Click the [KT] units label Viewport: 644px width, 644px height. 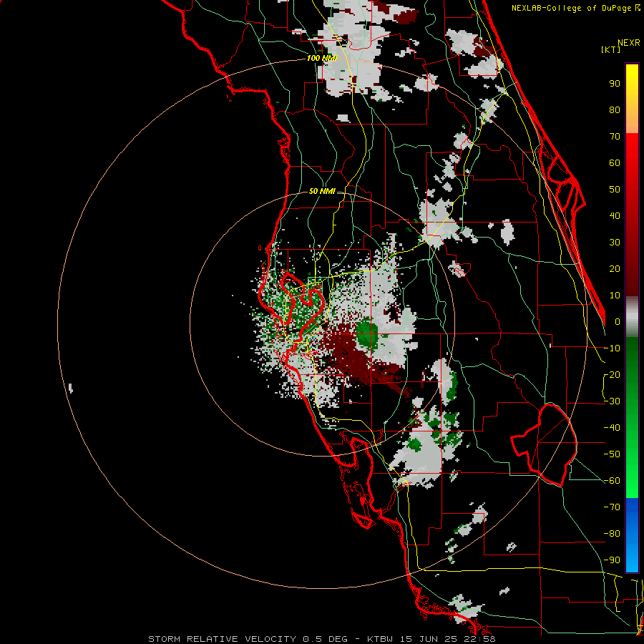(x=610, y=49)
